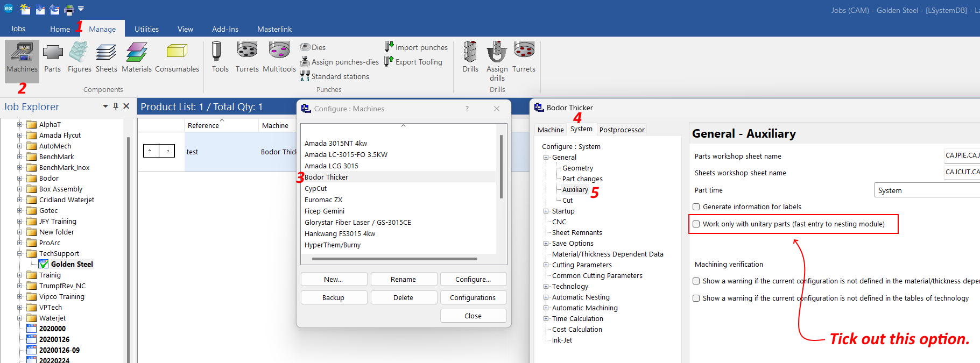Image resolution: width=980 pixels, height=363 pixels.
Task: Click the machine list vertical scrollbar
Action: [502, 167]
